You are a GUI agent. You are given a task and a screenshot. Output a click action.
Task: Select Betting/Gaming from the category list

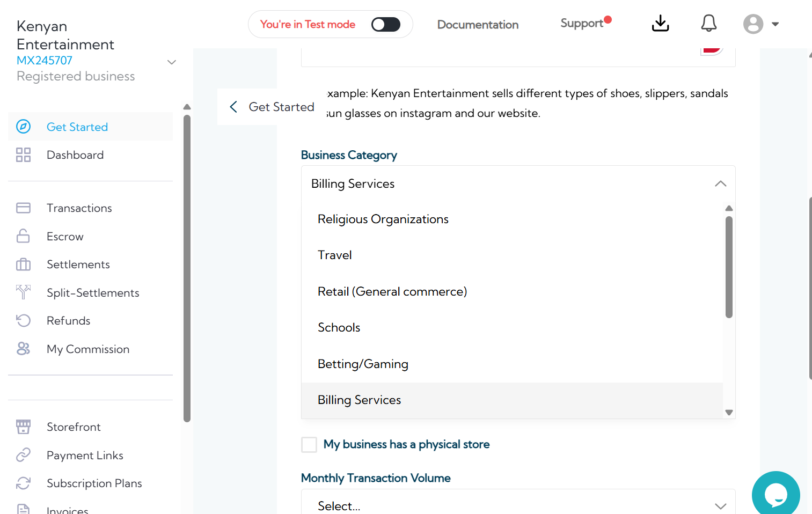point(363,364)
